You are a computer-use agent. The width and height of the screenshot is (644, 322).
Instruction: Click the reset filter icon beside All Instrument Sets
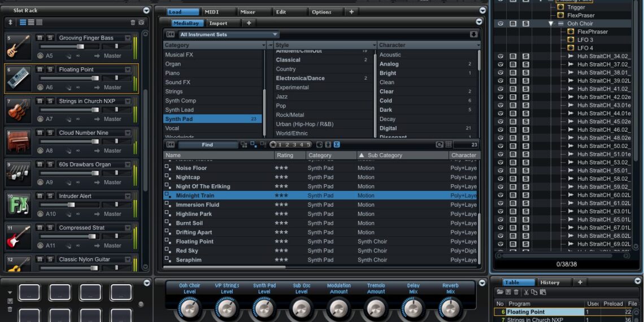click(170, 34)
